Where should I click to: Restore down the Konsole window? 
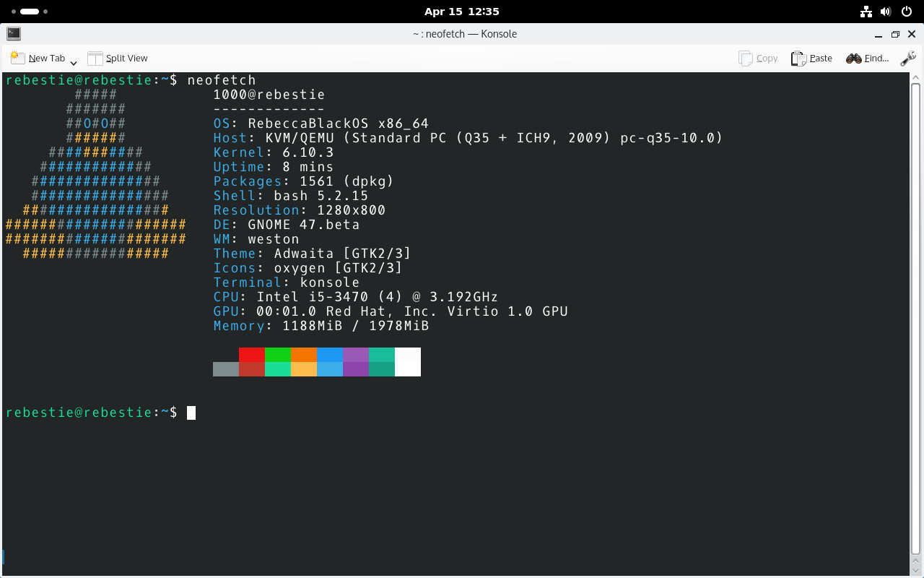point(895,34)
